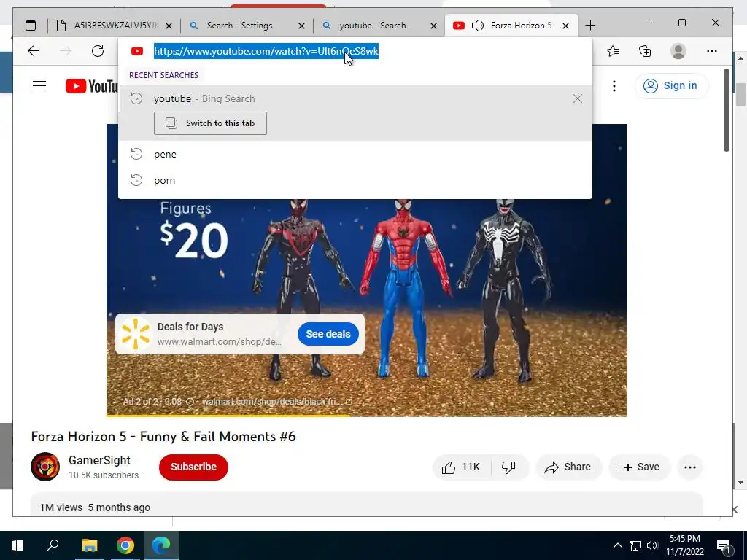Remove the youtube suggestion with X

[x=578, y=98]
